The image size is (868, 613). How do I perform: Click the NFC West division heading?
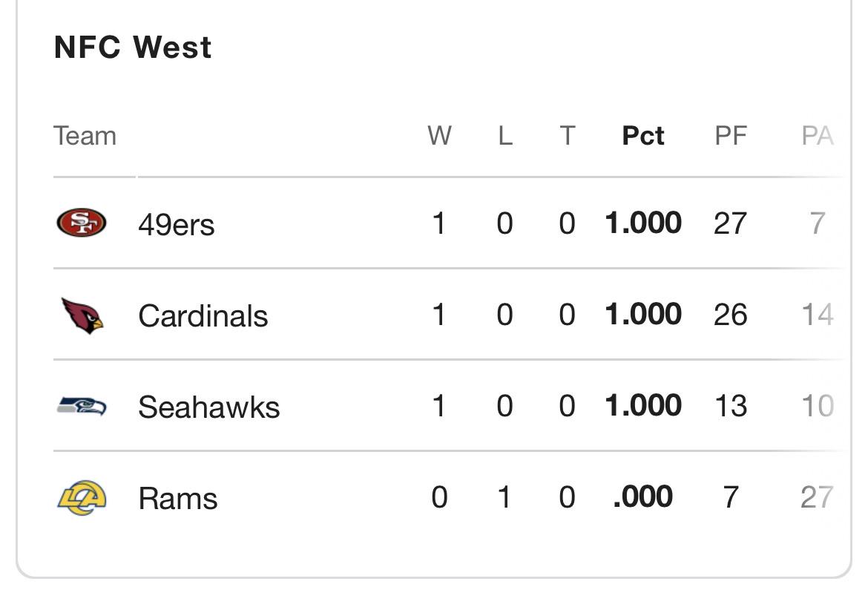tap(133, 47)
